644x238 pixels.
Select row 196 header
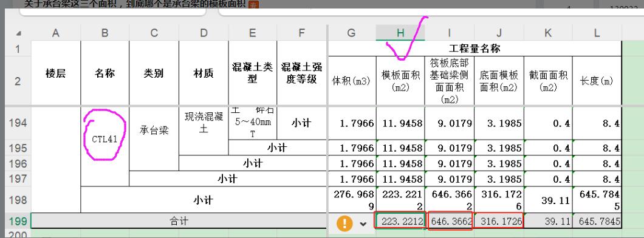18,163
